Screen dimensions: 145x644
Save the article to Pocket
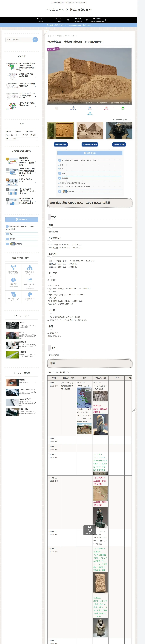[106, 108]
